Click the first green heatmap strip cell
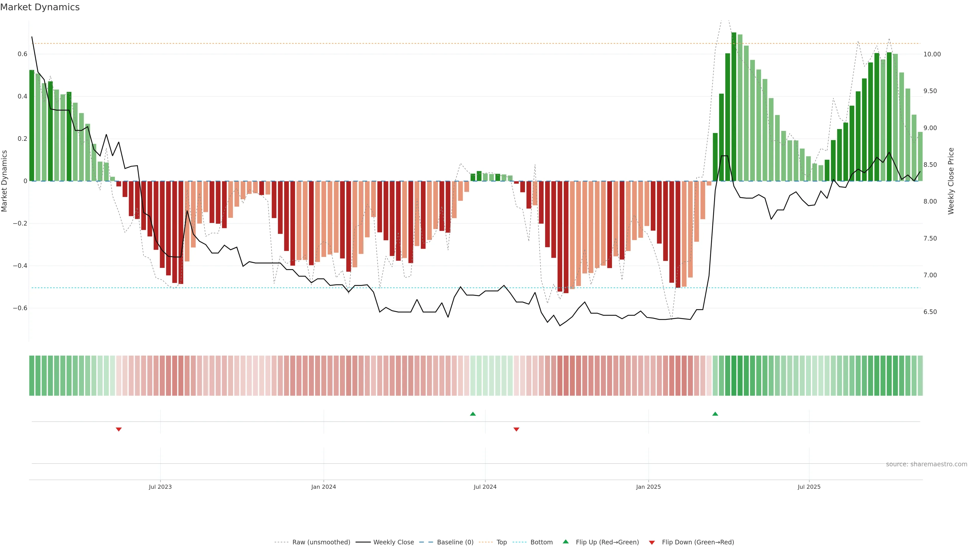 (x=32, y=375)
